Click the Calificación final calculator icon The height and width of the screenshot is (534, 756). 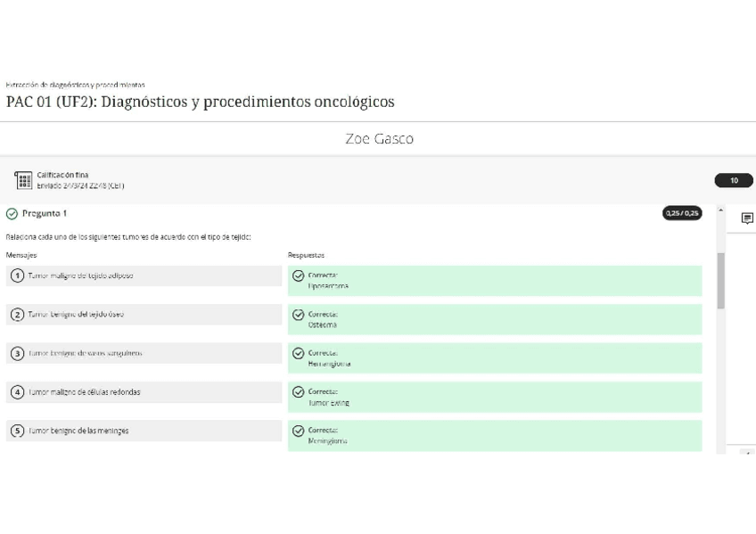click(x=23, y=181)
